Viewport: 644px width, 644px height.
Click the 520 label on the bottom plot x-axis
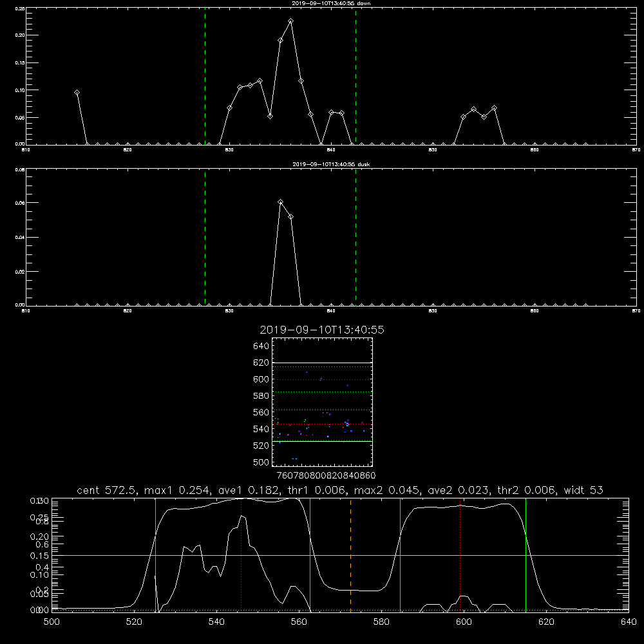134,622
